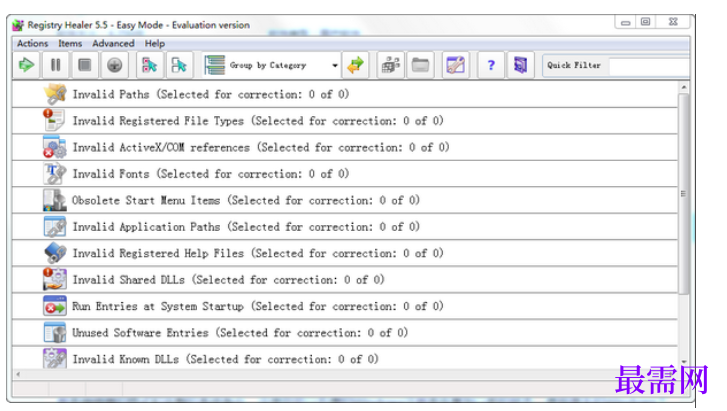Open the Help menu
Screen dimensions: 727x411
[x=154, y=44]
